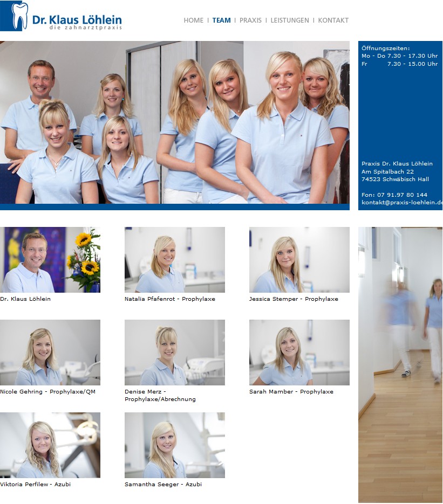Screen dimensions: 443x504
Task: Select Natalia Pfafenrot's portrait photo
Action: point(174,260)
